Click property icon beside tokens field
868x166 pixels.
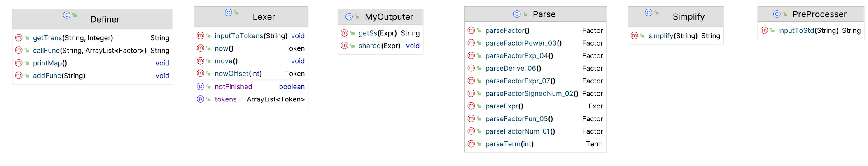(201, 99)
